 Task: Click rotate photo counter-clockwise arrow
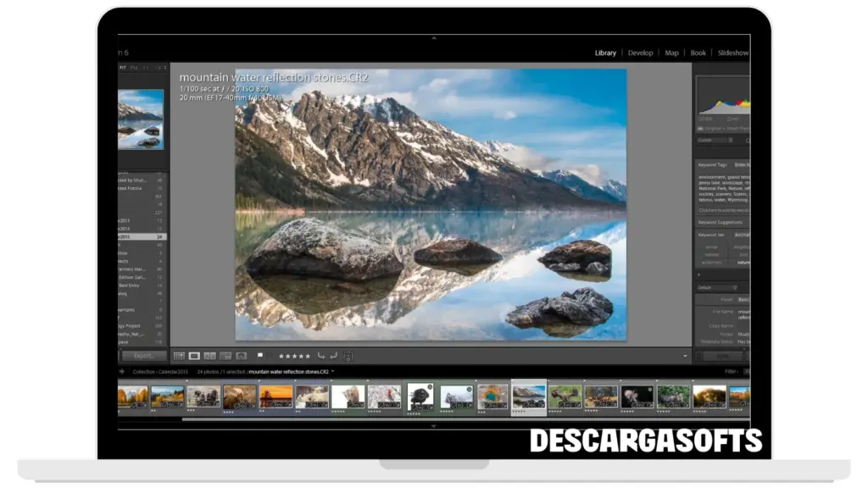tap(321, 356)
